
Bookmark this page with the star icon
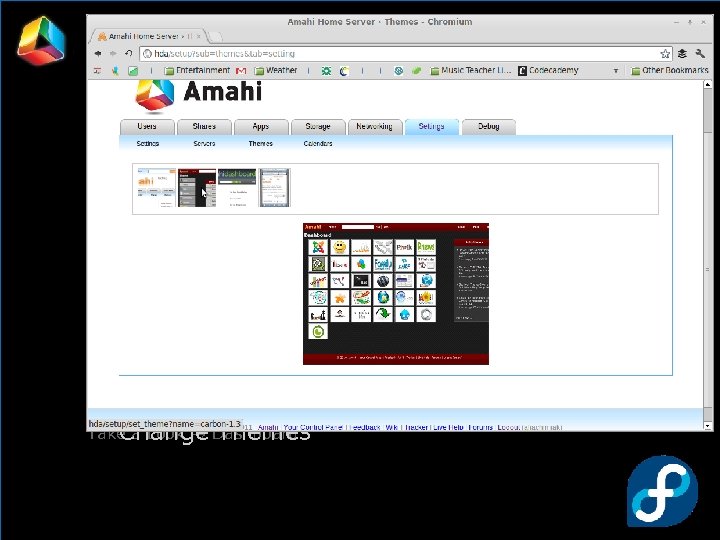pyautogui.click(x=665, y=54)
